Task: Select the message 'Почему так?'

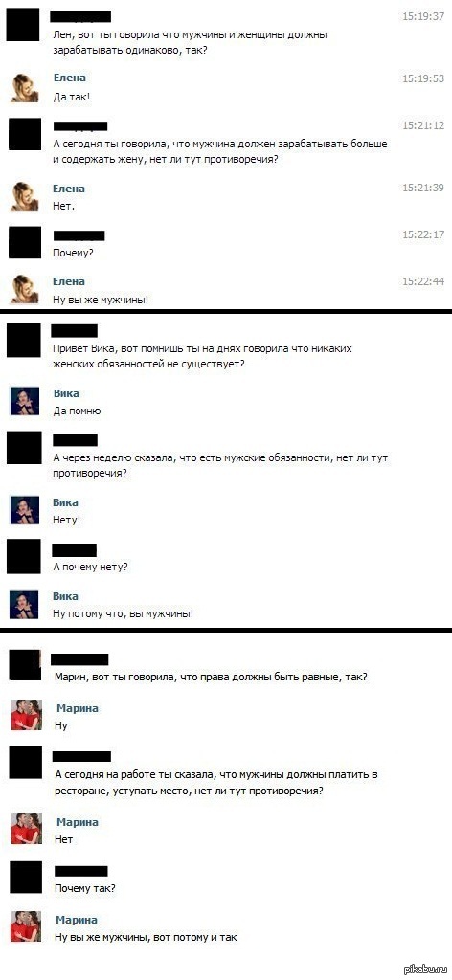Action: [84, 887]
